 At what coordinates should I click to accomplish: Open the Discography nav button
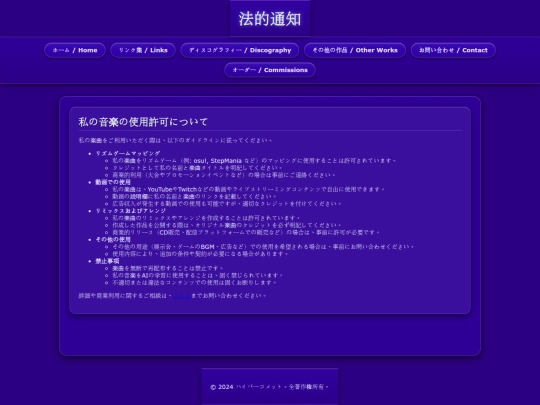pos(240,50)
